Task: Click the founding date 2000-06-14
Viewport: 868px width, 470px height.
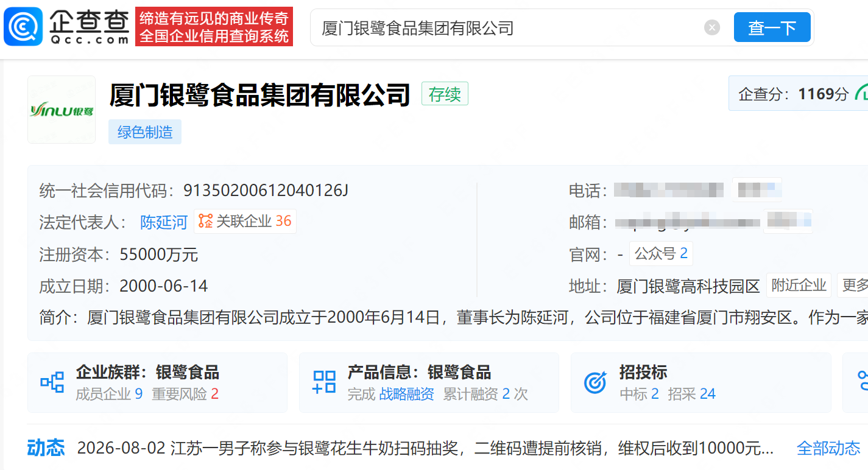Action: (x=164, y=286)
